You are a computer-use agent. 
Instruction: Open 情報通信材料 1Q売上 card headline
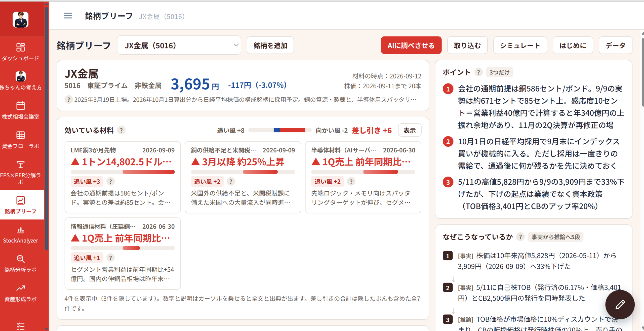tap(120, 238)
